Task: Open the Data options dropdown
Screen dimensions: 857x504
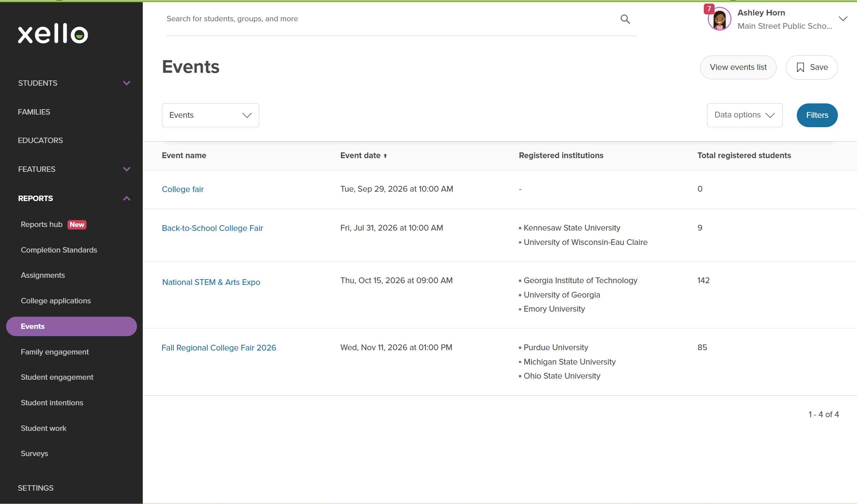Action: [x=745, y=115]
